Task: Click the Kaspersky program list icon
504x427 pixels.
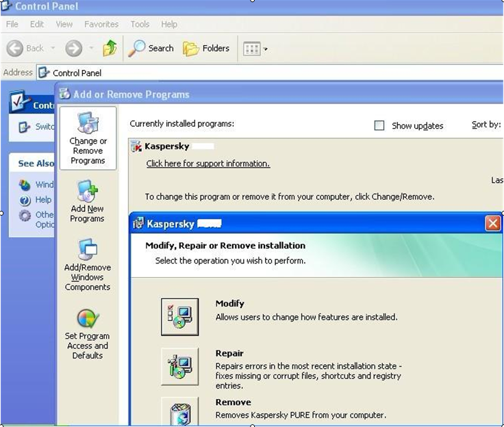Action: tap(136, 146)
